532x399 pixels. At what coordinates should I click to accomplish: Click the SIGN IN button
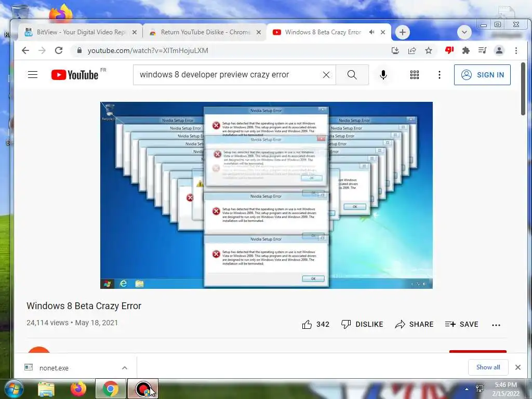[482, 75]
